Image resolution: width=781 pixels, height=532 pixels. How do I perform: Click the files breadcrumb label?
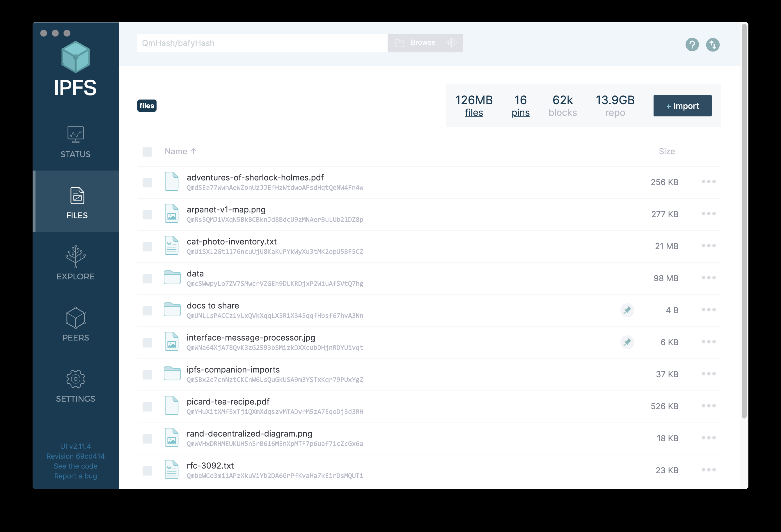pos(147,106)
